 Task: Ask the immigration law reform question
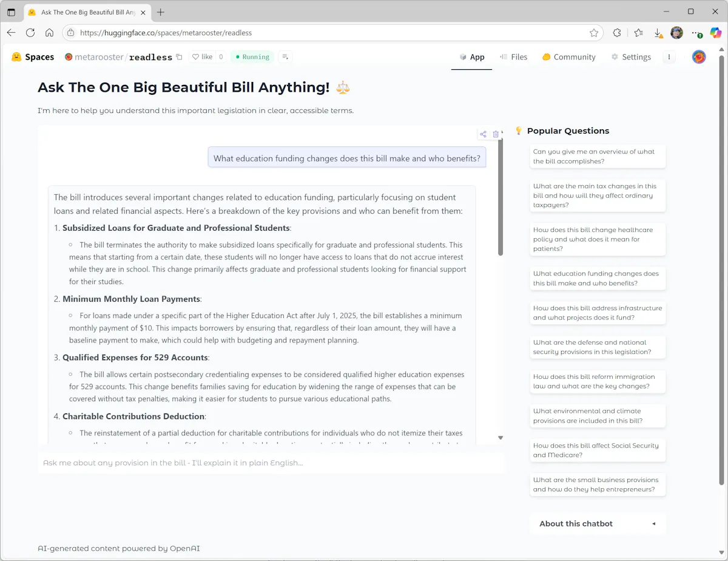tap(598, 381)
